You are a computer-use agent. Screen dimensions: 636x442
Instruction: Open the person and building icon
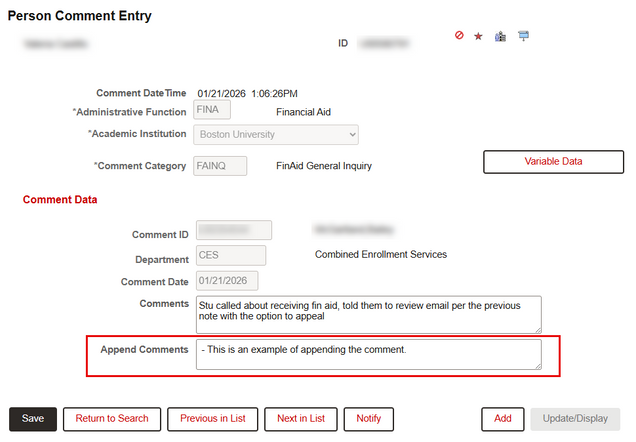point(500,36)
